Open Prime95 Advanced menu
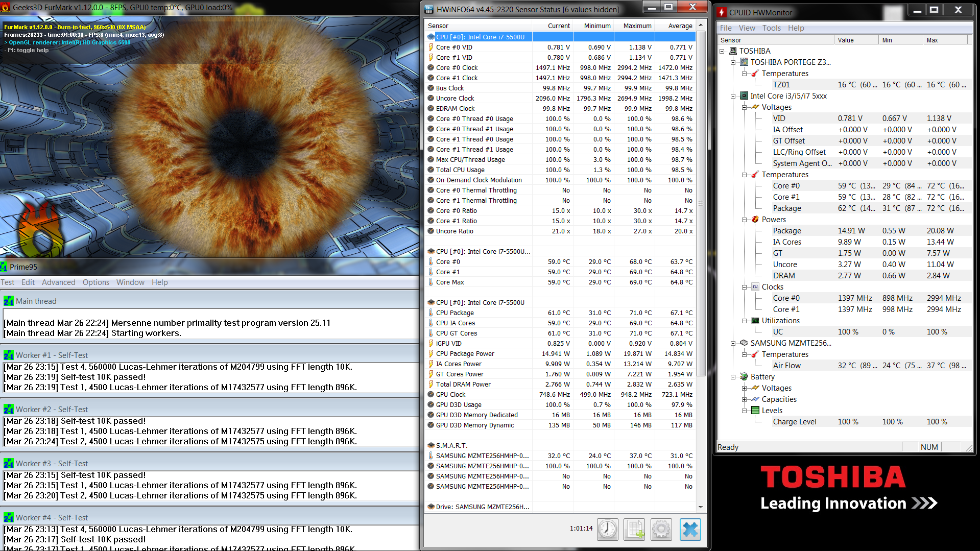This screenshot has width=980, height=551. 59,282
